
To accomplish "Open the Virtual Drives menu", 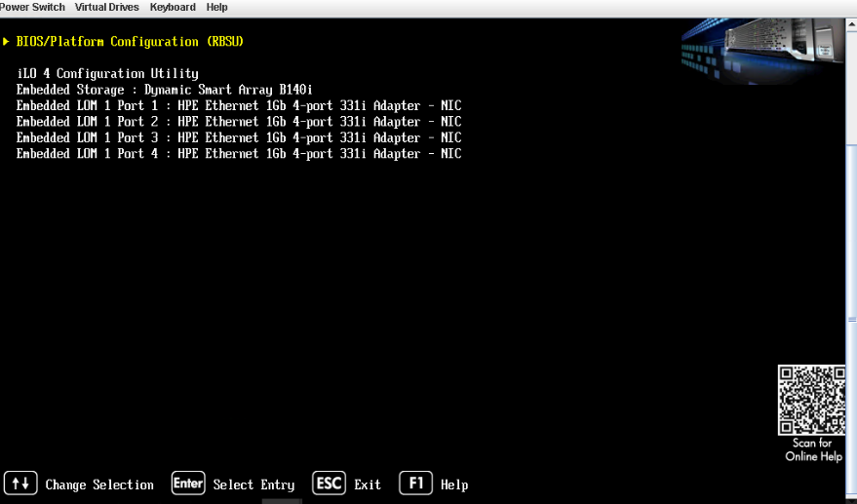I will pyautogui.click(x=106, y=7).
